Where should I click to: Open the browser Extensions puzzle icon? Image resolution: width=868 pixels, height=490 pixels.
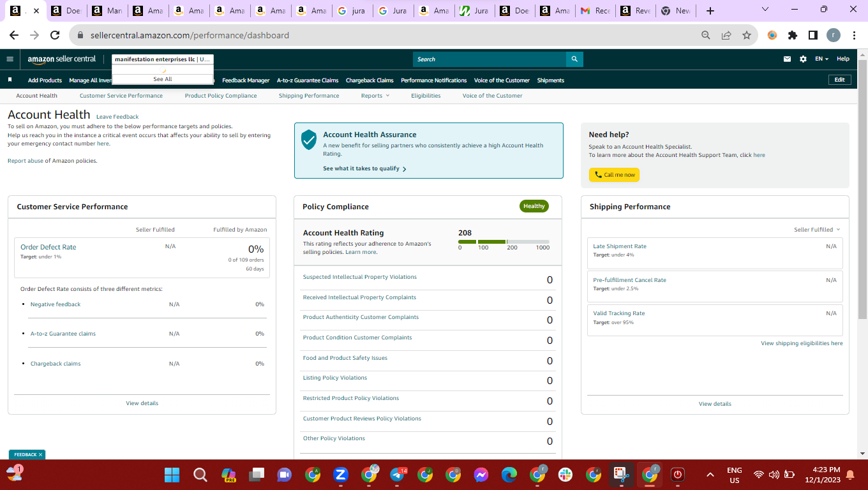793,35
